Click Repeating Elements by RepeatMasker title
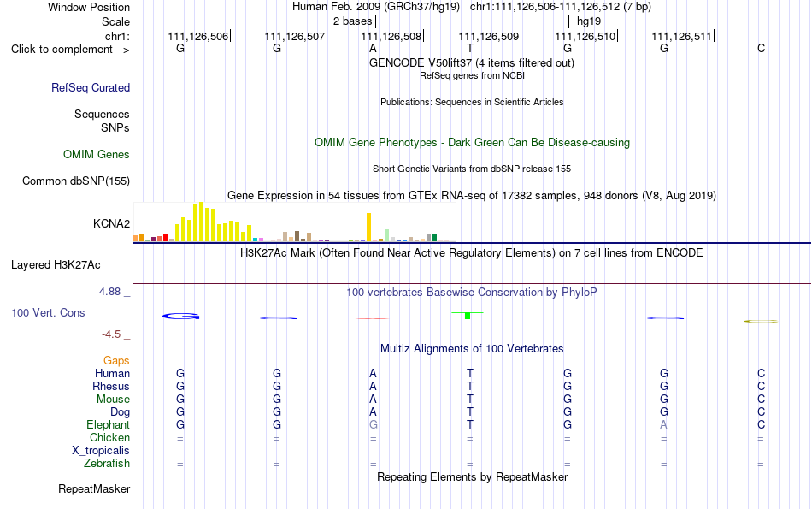This screenshot has width=812, height=509. click(473, 476)
